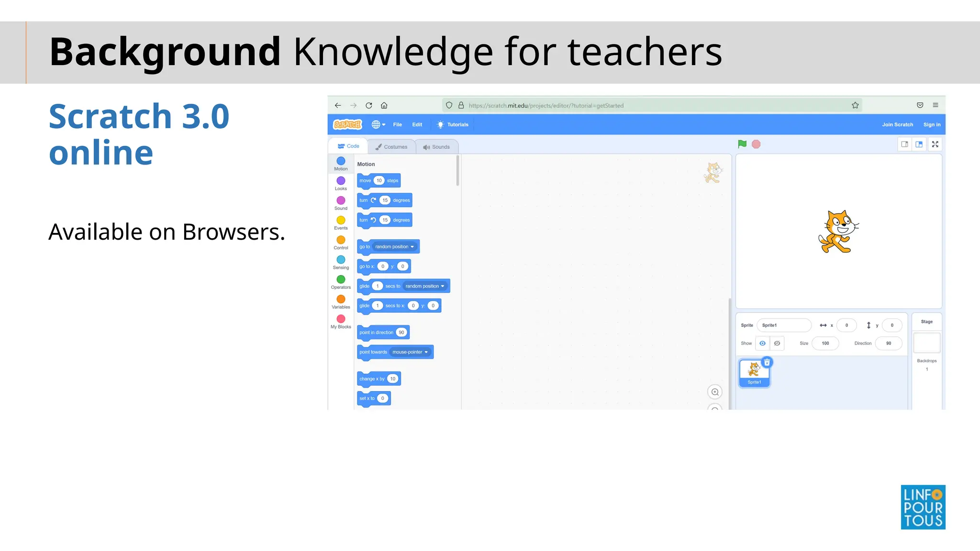Switch to large stage layout

tap(919, 144)
